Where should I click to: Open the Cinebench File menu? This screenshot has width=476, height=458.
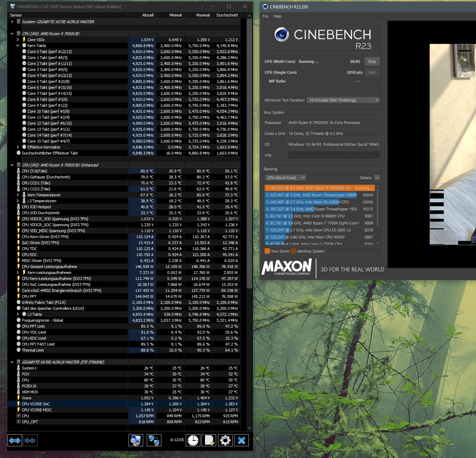pos(265,16)
